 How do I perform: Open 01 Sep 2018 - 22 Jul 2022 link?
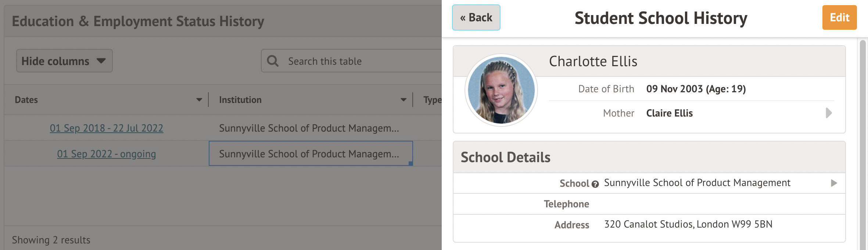coord(107,128)
